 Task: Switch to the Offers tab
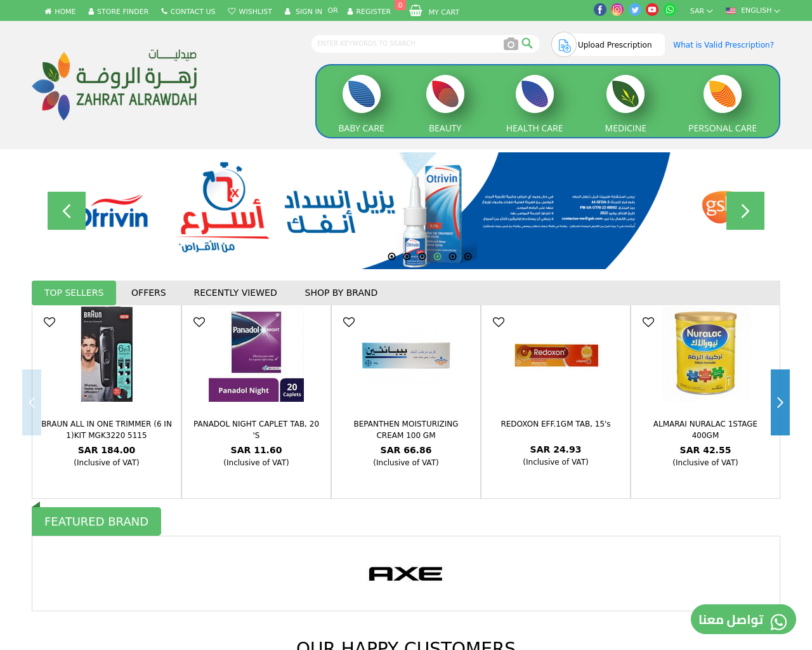click(148, 293)
